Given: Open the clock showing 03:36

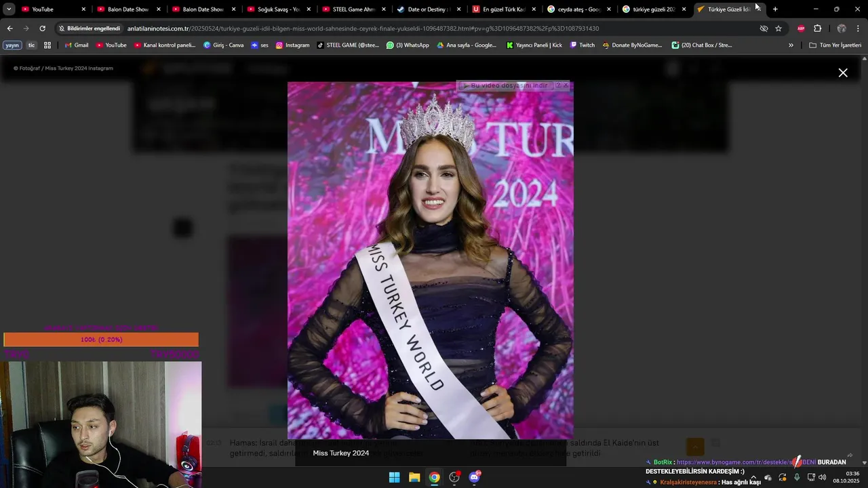Looking at the screenshot, I should (x=846, y=477).
